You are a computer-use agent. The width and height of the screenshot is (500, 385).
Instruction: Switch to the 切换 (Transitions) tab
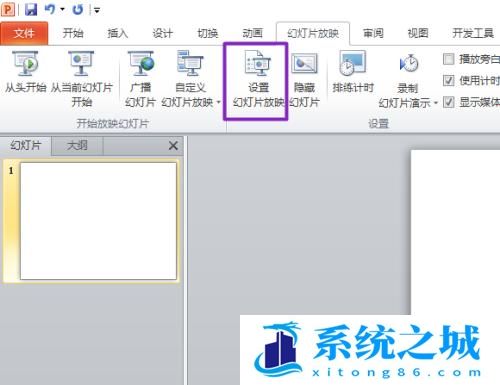pyautogui.click(x=208, y=33)
